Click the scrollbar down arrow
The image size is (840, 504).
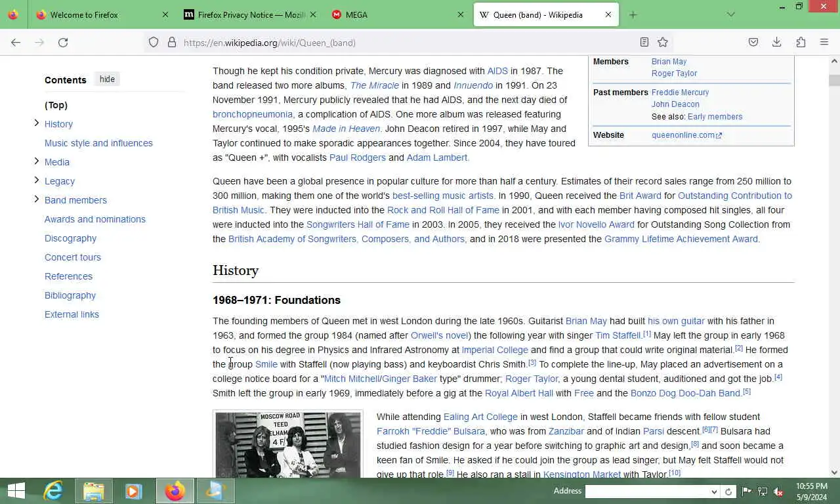834,472
